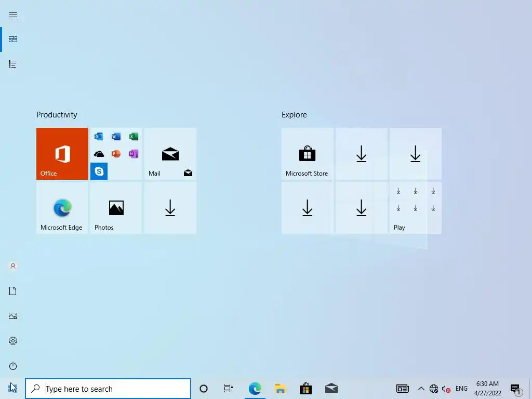Open the user account icon
Image resolution: width=532 pixels, height=399 pixels.
click(13, 266)
